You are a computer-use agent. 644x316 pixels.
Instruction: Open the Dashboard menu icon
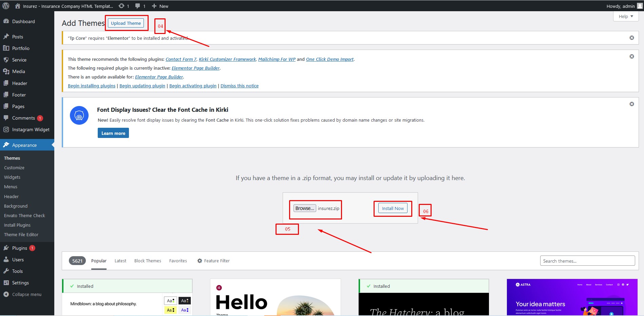pos(6,21)
